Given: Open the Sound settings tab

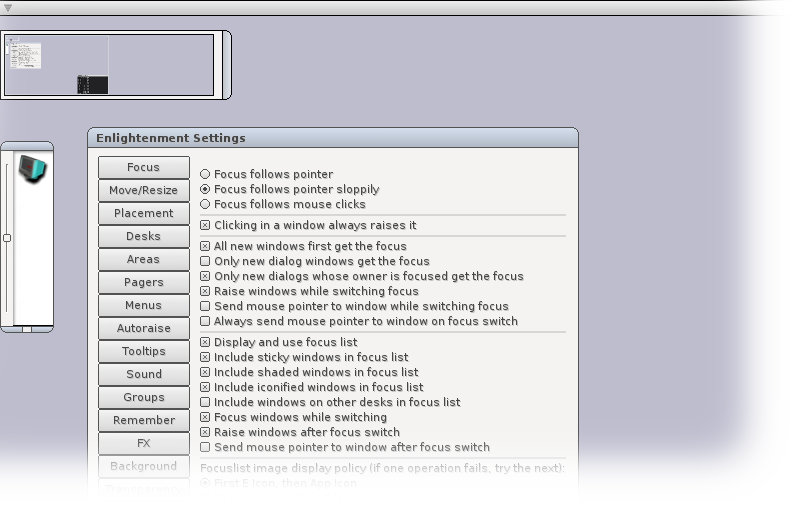Looking at the screenshot, I should click(143, 374).
